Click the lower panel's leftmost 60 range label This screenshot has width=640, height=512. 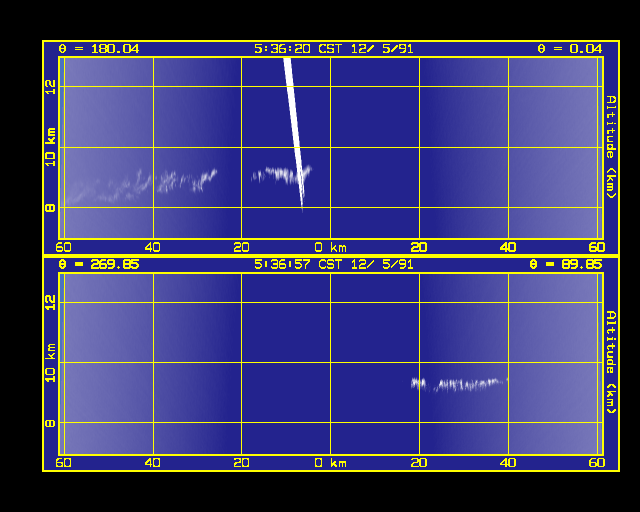point(64,463)
